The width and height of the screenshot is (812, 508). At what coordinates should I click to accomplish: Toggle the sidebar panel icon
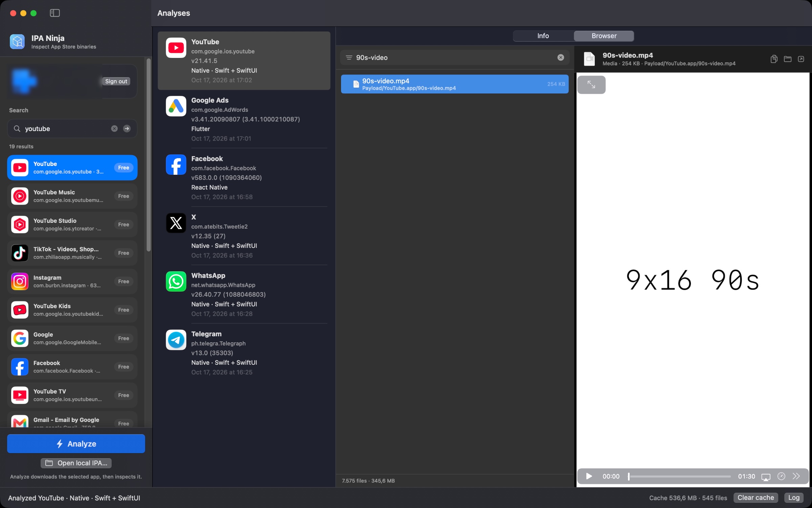[x=55, y=13]
